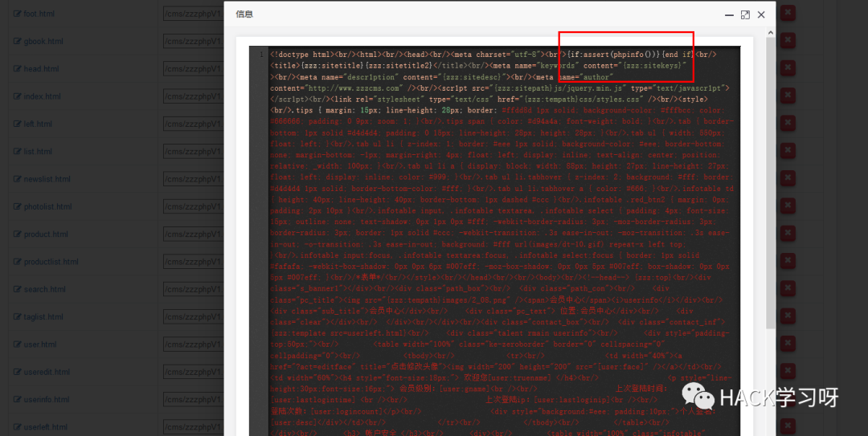Delete left.html using its red X button

[788, 124]
